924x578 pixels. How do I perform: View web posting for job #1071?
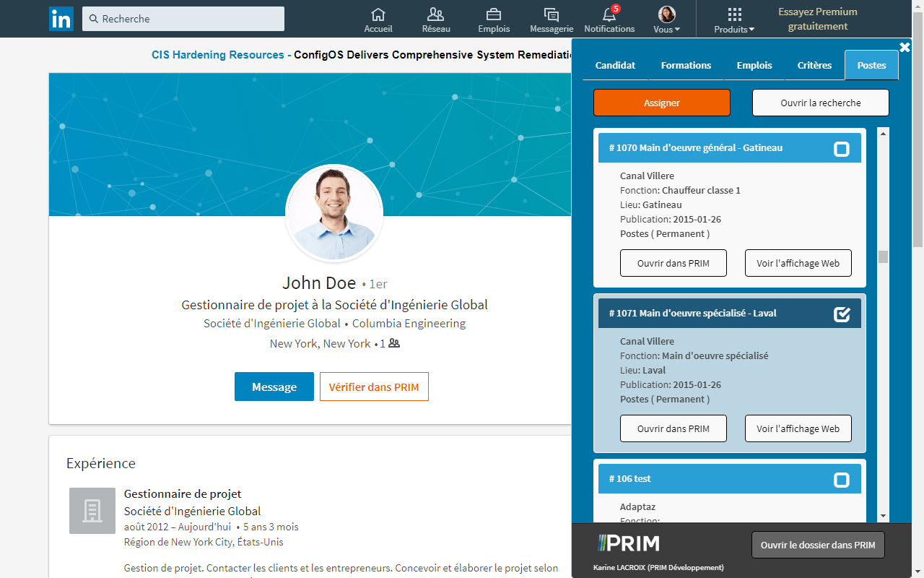798,428
